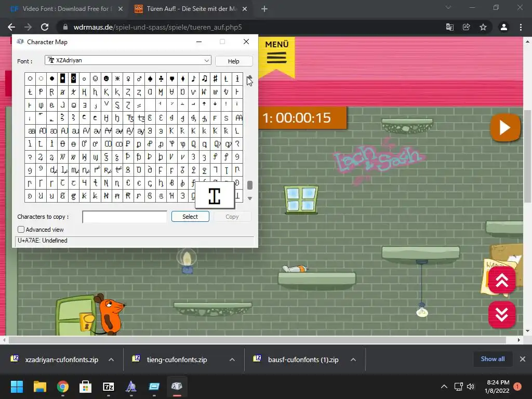Enable the Advanced view checkbox

(x=21, y=230)
